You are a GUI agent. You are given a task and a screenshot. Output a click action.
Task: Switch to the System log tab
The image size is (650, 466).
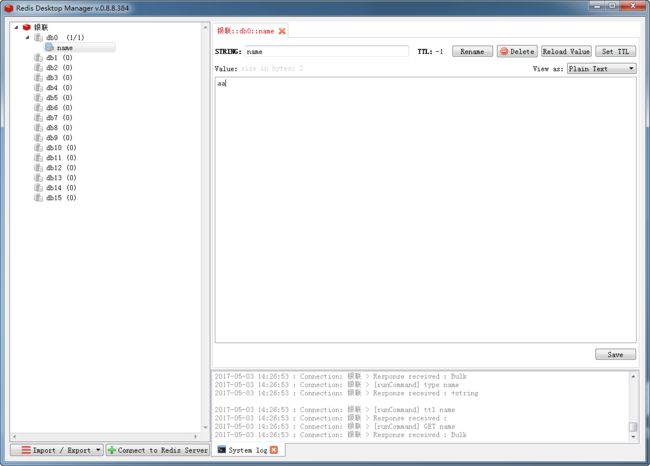(x=247, y=450)
